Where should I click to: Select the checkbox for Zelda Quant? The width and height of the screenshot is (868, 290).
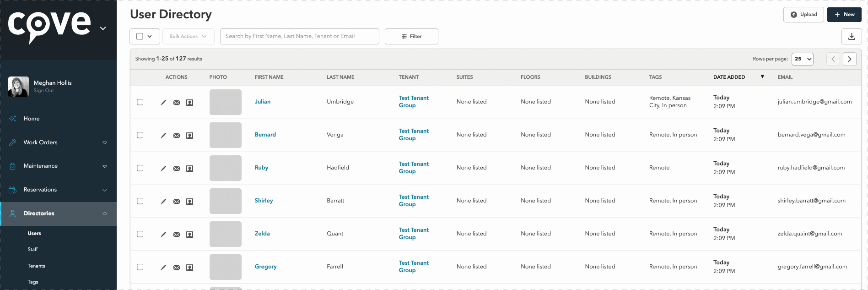coord(140,234)
